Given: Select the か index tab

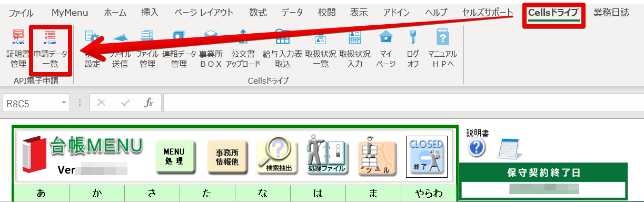Looking at the screenshot, I should pos(97,193).
